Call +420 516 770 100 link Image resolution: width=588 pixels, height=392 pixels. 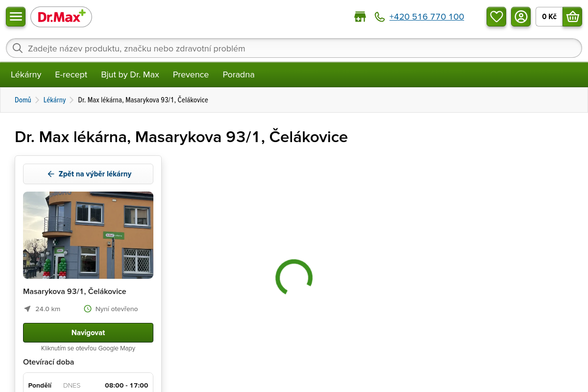click(x=426, y=17)
